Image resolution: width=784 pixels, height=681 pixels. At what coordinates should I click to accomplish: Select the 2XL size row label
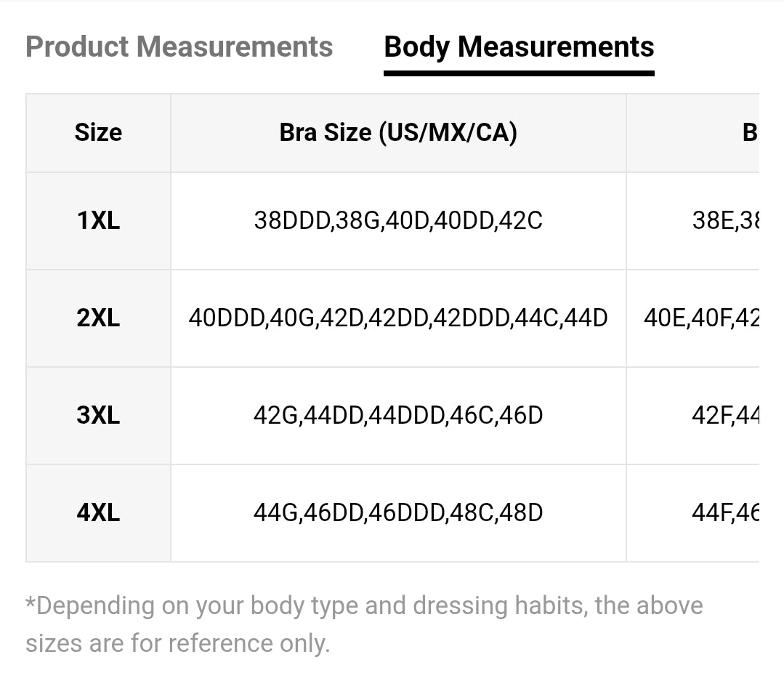click(x=98, y=318)
